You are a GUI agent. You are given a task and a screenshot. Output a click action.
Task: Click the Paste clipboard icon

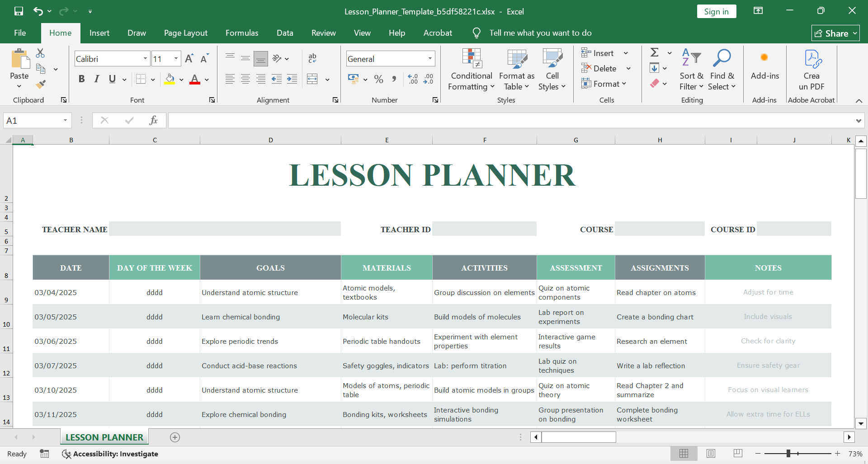(x=19, y=59)
